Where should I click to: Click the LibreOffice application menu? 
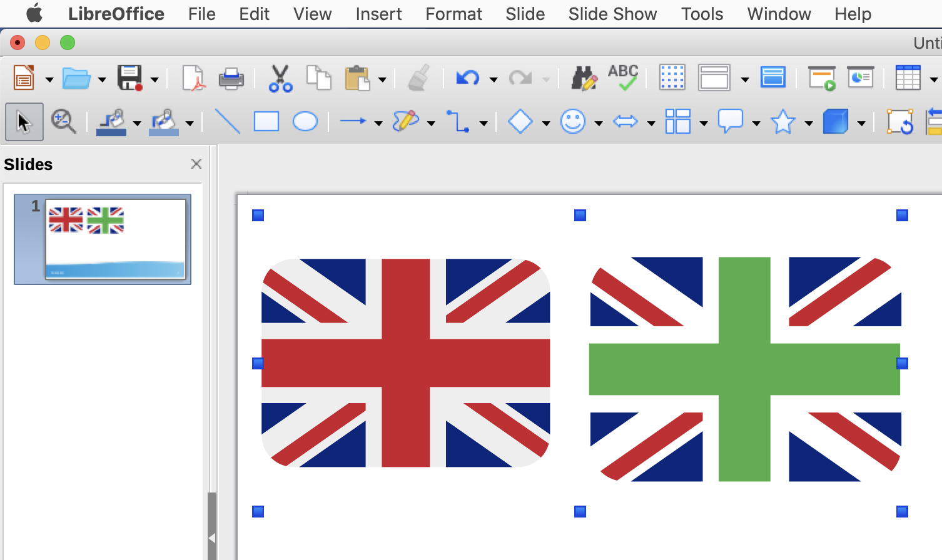point(116,14)
